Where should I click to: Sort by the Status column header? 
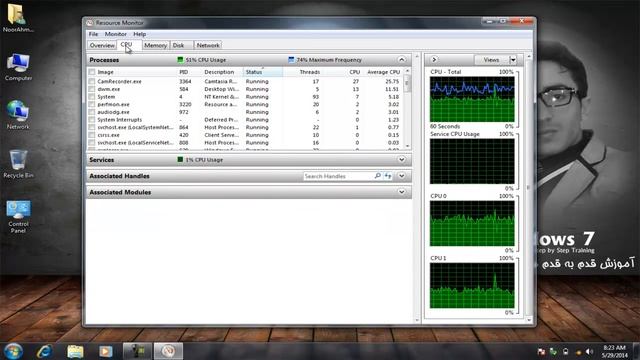pyautogui.click(x=263, y=72)
